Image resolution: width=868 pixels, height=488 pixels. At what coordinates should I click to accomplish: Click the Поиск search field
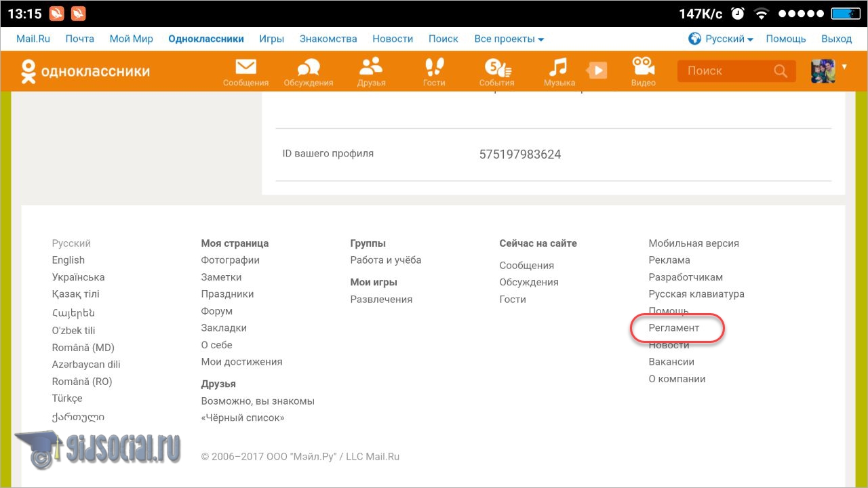[x=726, y=70]
